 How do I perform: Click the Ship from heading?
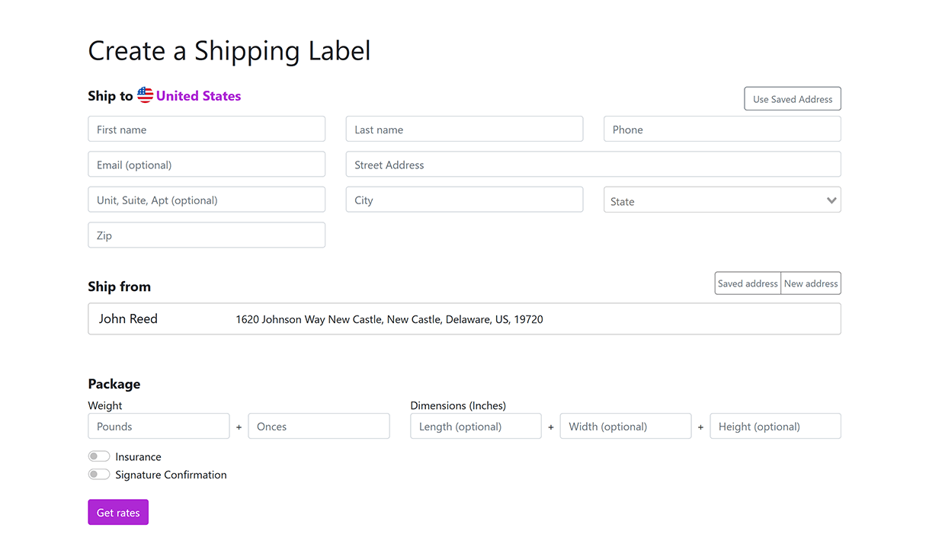coord(120,286)
